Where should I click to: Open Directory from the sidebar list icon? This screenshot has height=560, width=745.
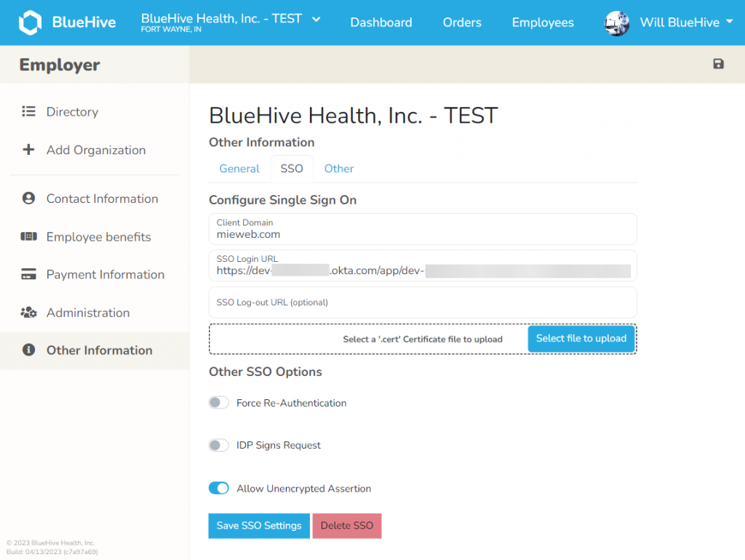point(27,111)
